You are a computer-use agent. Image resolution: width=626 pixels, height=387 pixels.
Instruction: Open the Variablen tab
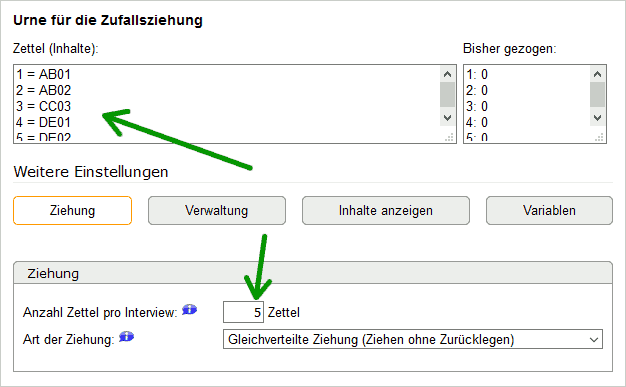(x=549, y=210)
